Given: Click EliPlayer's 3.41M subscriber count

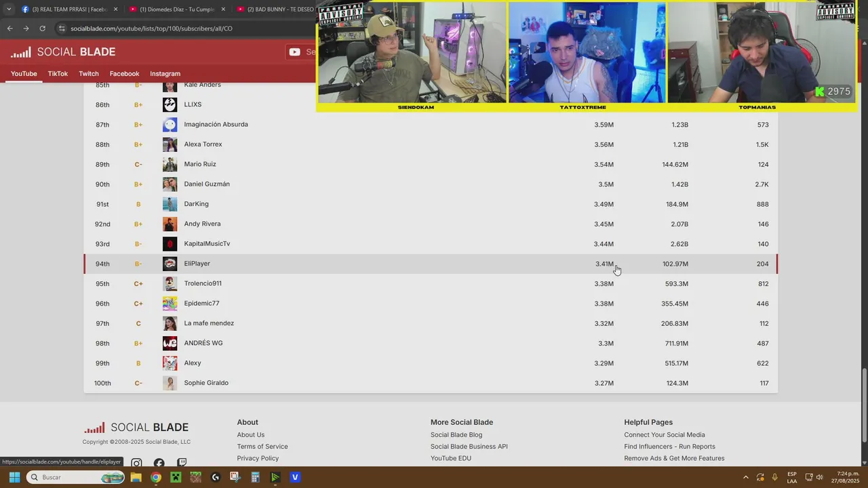Looking at the screenshot, I should [604, 264].
